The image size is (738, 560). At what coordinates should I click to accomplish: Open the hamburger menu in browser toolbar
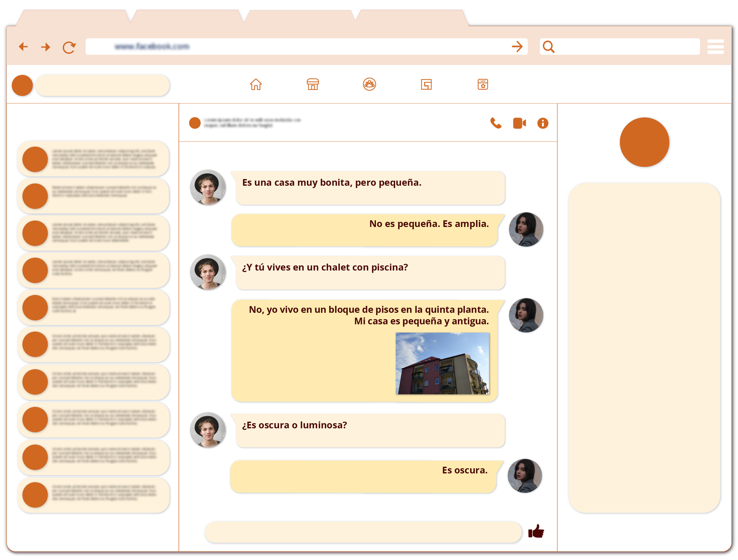click(x=715, y=47)
